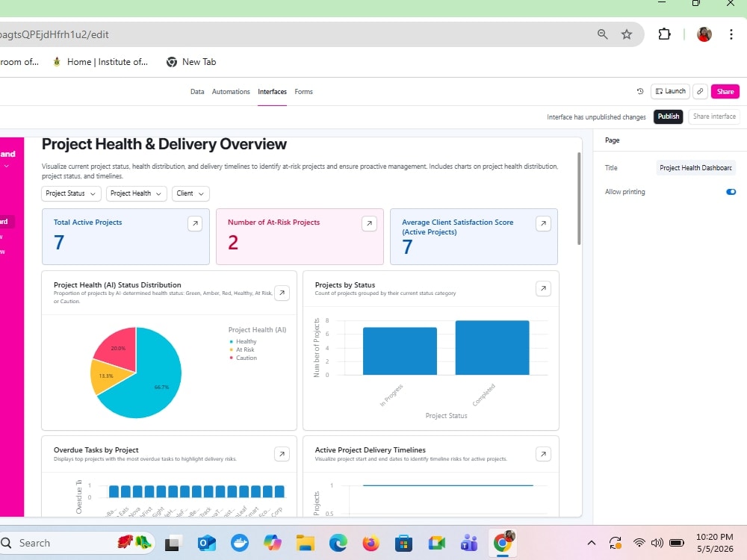Open the volume speaker tray icon
Image resolution: width=747 pixels, height=560 pixels.
coord(657,543)
